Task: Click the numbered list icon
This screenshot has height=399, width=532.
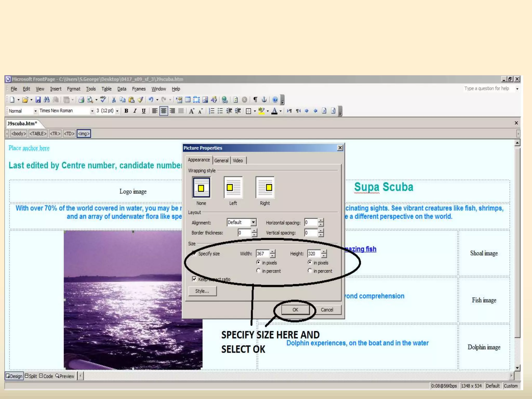Action: point(212,111)
